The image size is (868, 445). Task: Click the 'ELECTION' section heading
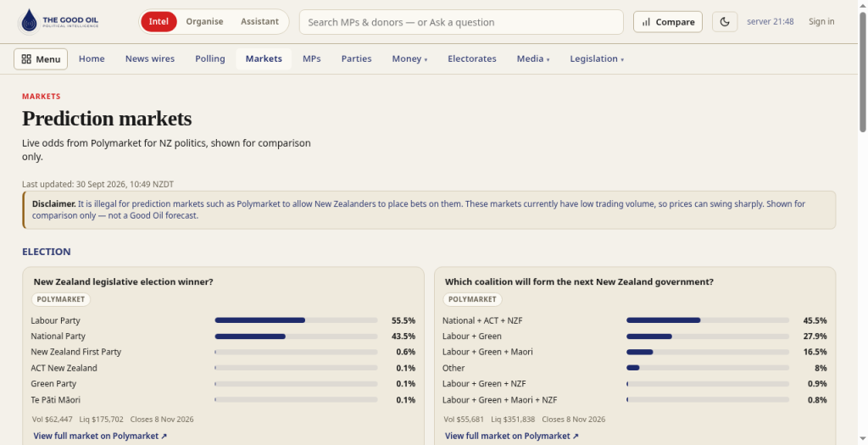click(47, 252)
